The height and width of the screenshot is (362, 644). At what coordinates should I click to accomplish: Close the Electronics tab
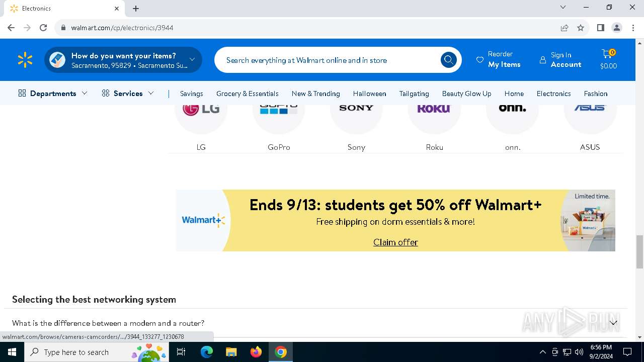117,9
